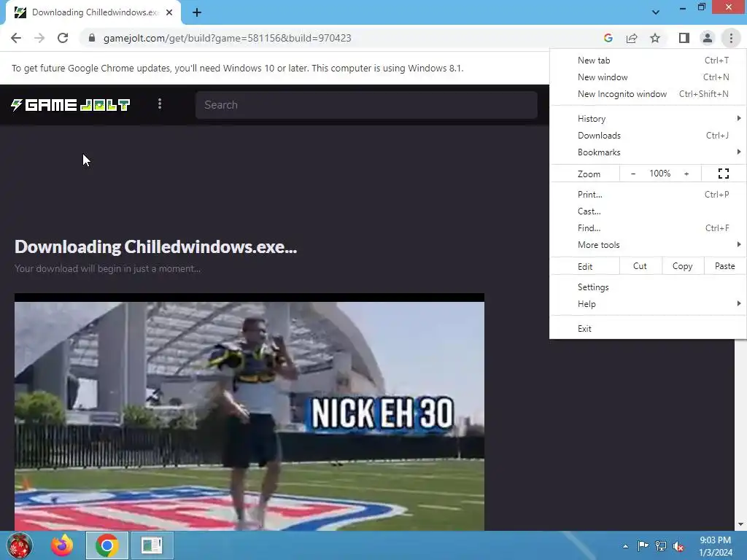Open Firefox from the taskbar
Viewport: 747px width, 560px height.
pos(63,545)
